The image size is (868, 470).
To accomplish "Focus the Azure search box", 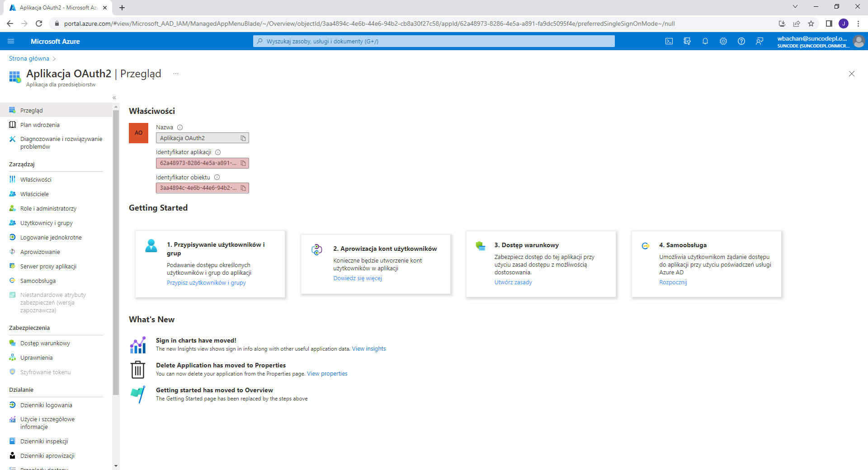I will tap(434, 41).
